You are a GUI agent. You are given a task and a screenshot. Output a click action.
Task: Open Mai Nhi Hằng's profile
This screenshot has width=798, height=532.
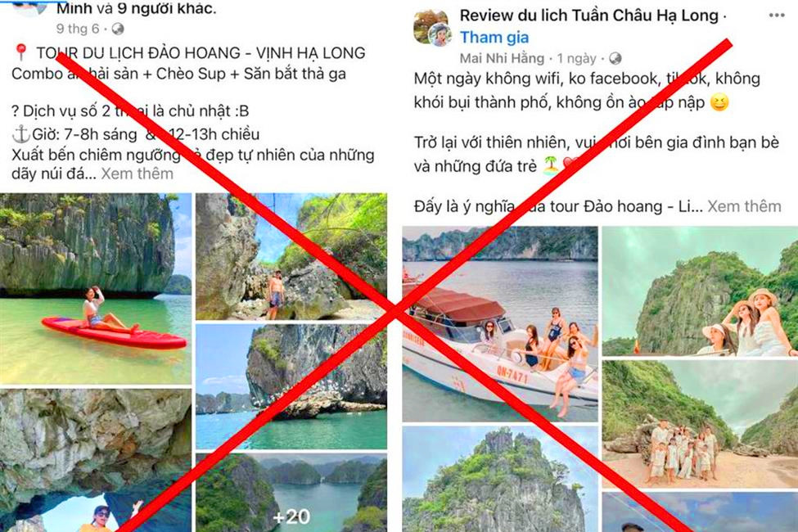pyautogui.click(x=502, y=59)
